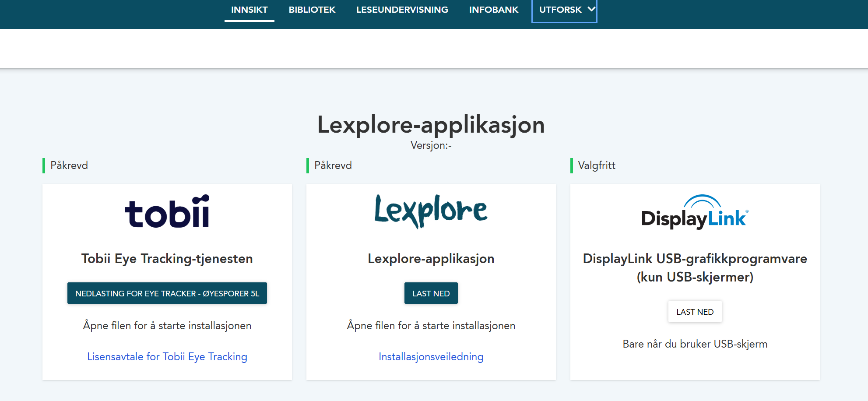Click 'Åpne filen' text in Tobii card
Screen dimensions: 868x401
[x=167, y=326]
